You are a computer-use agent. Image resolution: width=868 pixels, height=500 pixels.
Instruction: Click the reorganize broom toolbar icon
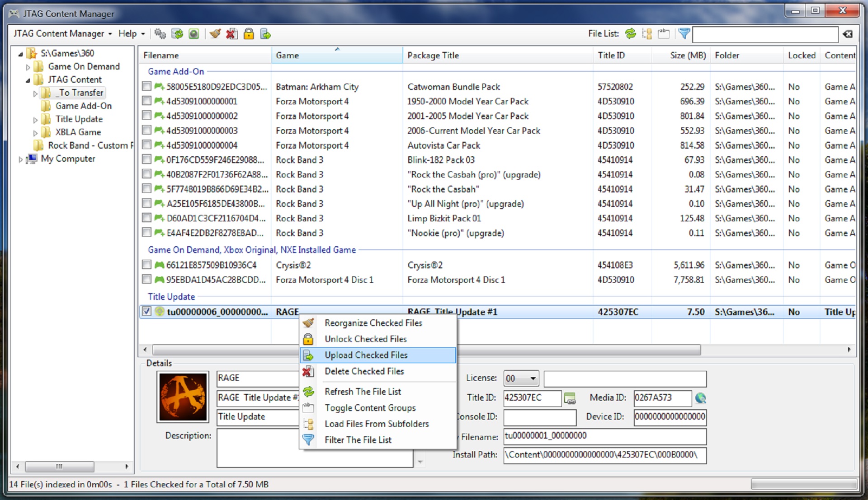point(215,34)
